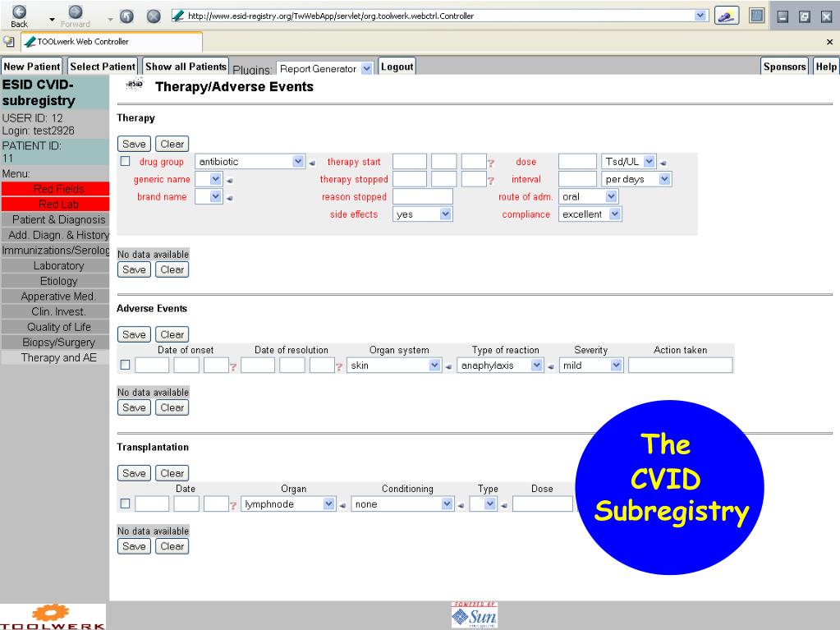
Task: Click the Logout button
Action: click(397, 67)
